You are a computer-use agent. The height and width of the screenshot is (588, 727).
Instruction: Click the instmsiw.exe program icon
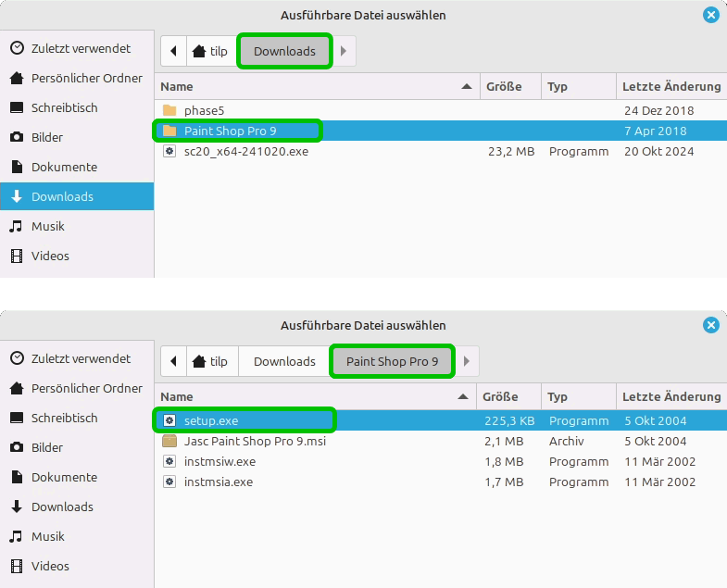(x=169, y=462)
